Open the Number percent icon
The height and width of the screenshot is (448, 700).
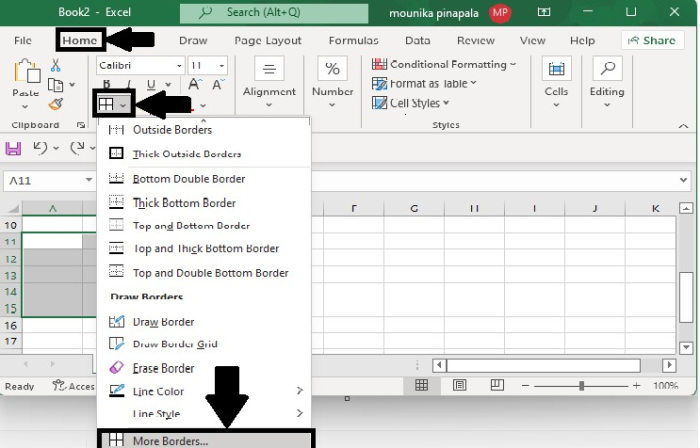coord(332,69)
